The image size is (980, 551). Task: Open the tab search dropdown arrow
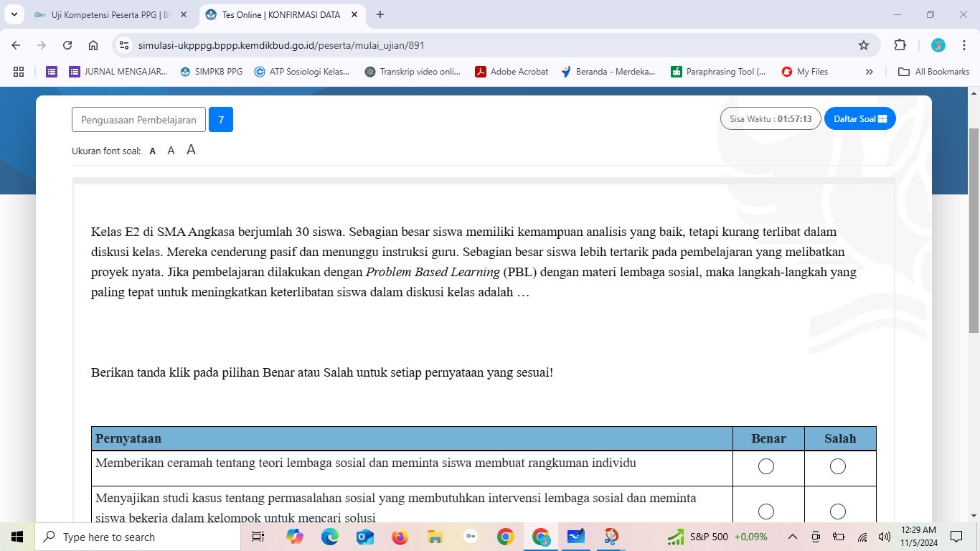14,14
